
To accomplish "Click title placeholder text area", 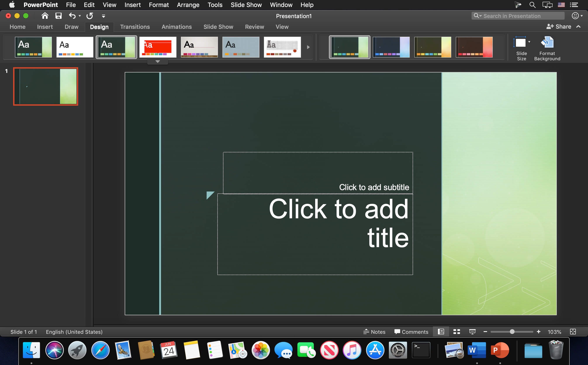I will 315,233.
